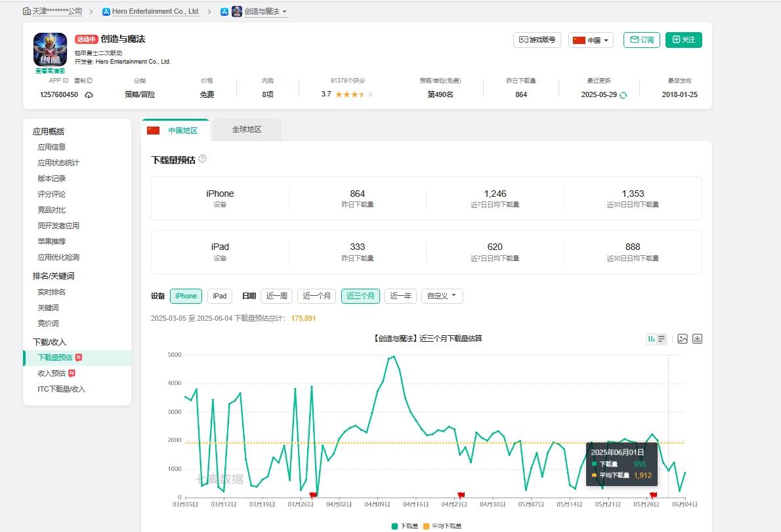Switch the chart to bar view
Image resolution: width=781 pixels, height=532 pixels.
[x=651, y=339]
